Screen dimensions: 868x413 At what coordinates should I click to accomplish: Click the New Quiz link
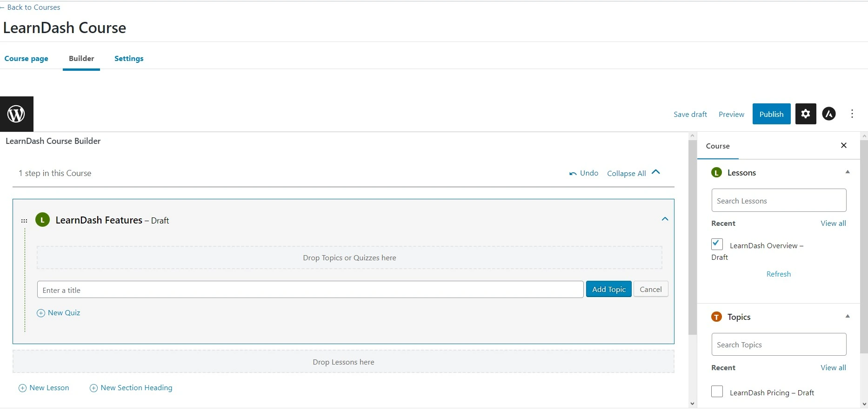coord(64,313)
